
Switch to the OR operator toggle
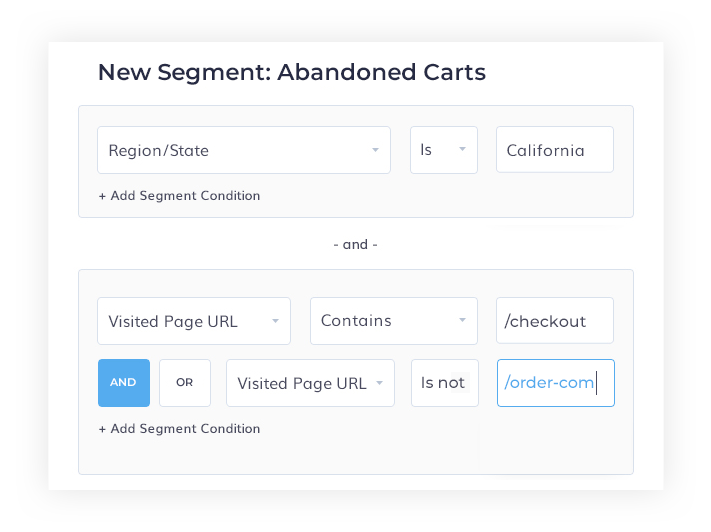click(185, 383)
